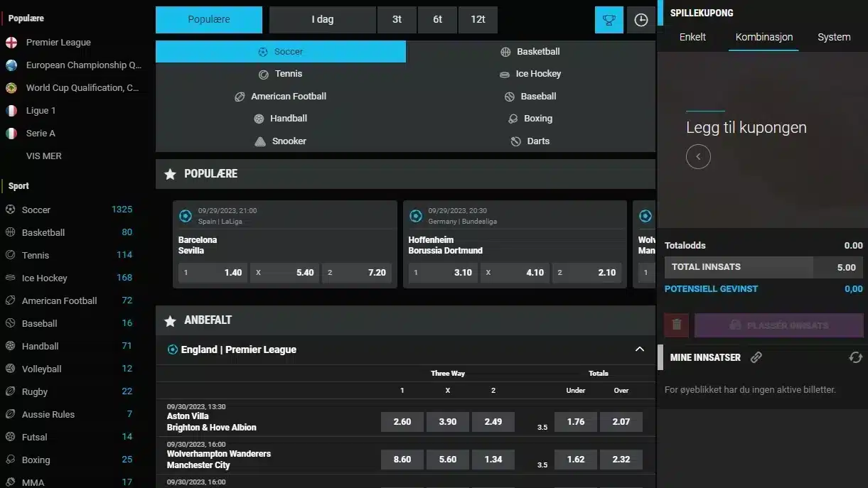
Task: Choose the Rugby icon in sidebar
Action: point(10,391)
